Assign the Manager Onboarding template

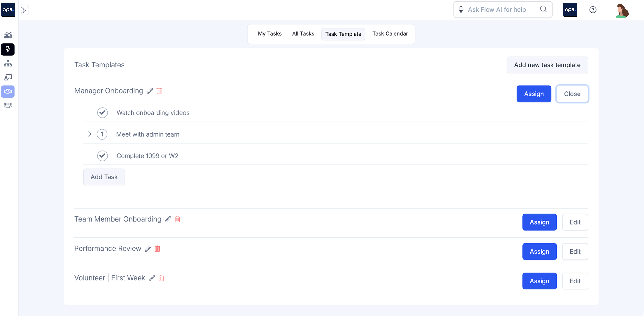coord(534,94)
